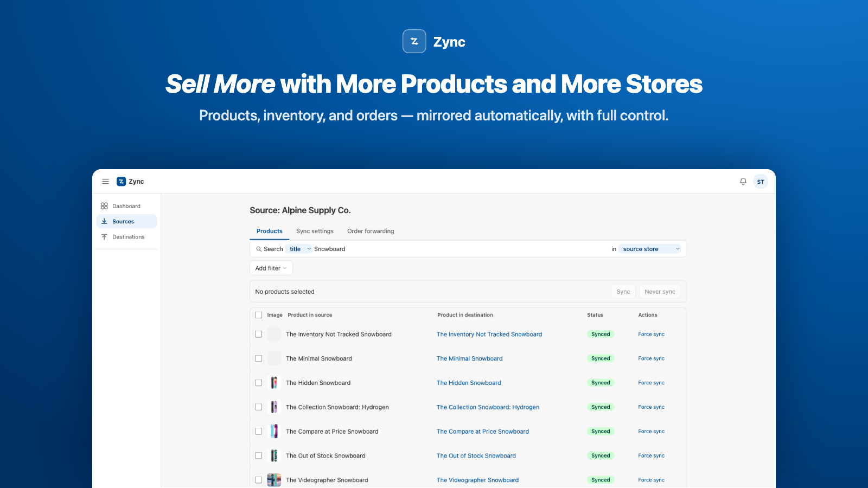Open destination link The Videographer Snowboard
868x488 pixels.
[477, 480]
